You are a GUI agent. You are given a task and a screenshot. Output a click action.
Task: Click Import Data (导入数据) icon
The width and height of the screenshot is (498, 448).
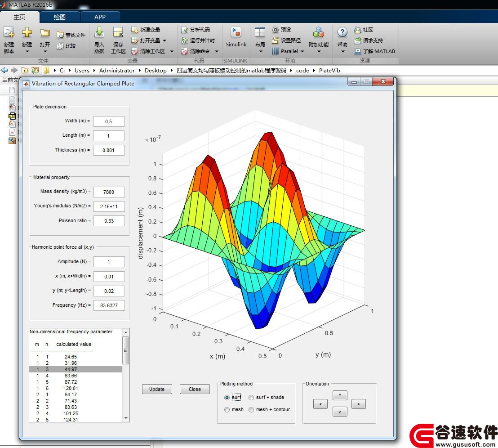tap(99, 32)
